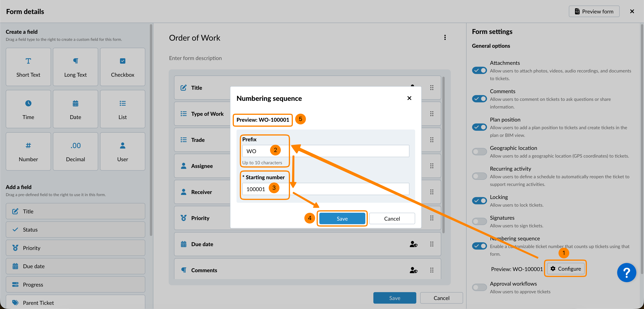Click the Short Text field type icon

pyautogui.click(x=28, y=61)
